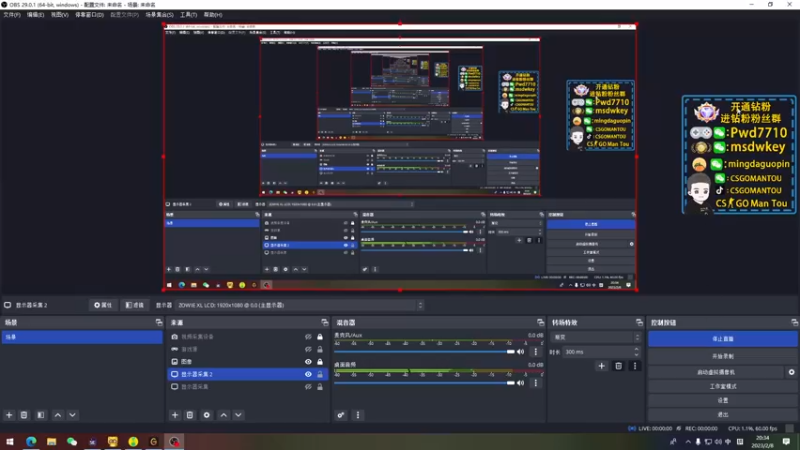Float the Controls dock panel
Viewport: 800px width, 450px height.
click(x=794, y=322)
